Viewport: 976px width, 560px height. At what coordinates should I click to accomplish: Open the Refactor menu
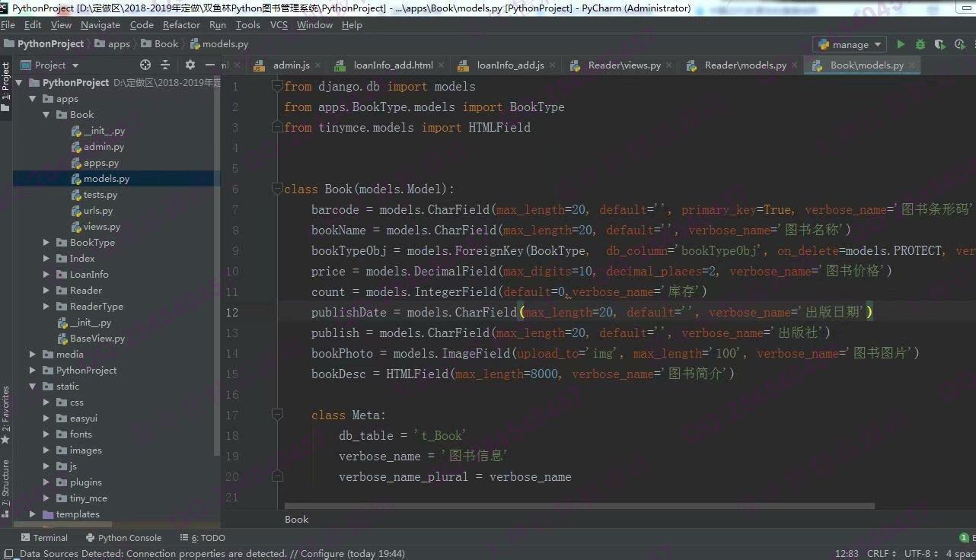(x=181, y=25)
